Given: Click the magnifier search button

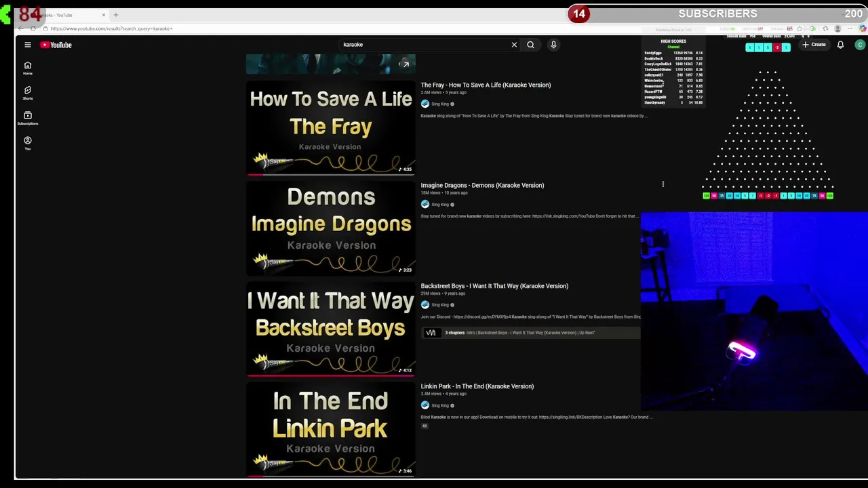Looking at the screenshot, I should tap(530, 45).
